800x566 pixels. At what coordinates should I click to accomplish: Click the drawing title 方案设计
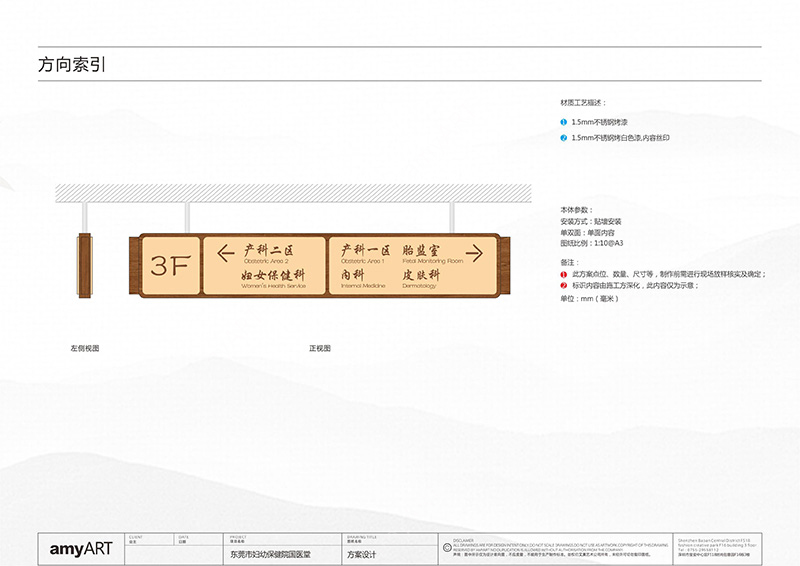click(x=361, y=554)
